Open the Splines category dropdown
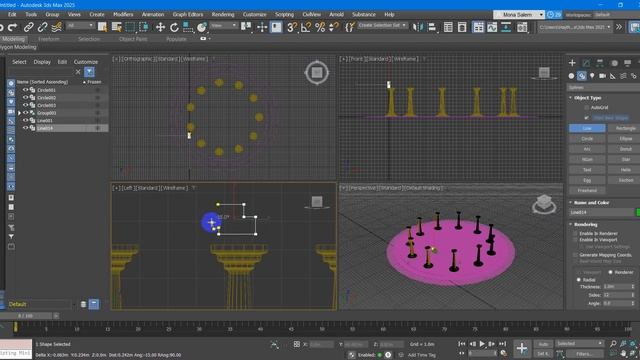This screenshot has width=640, height=360. point(603,87)
